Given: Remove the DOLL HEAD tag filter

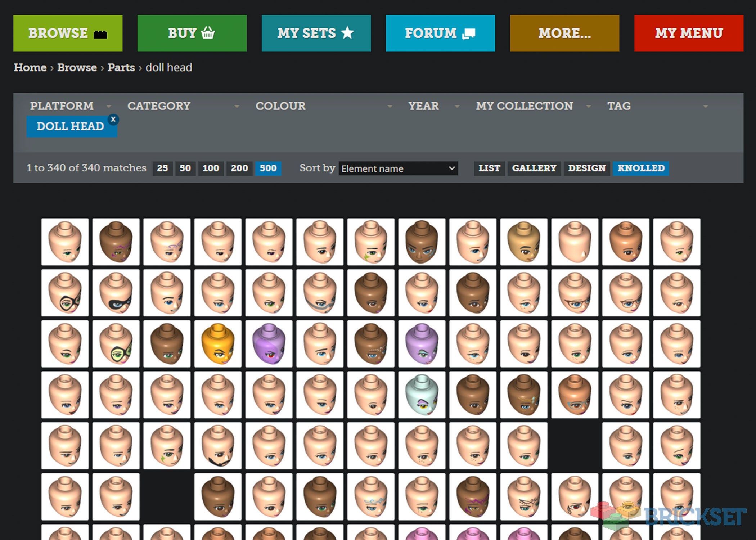Looking at the screenshot, I should point(113,120).
